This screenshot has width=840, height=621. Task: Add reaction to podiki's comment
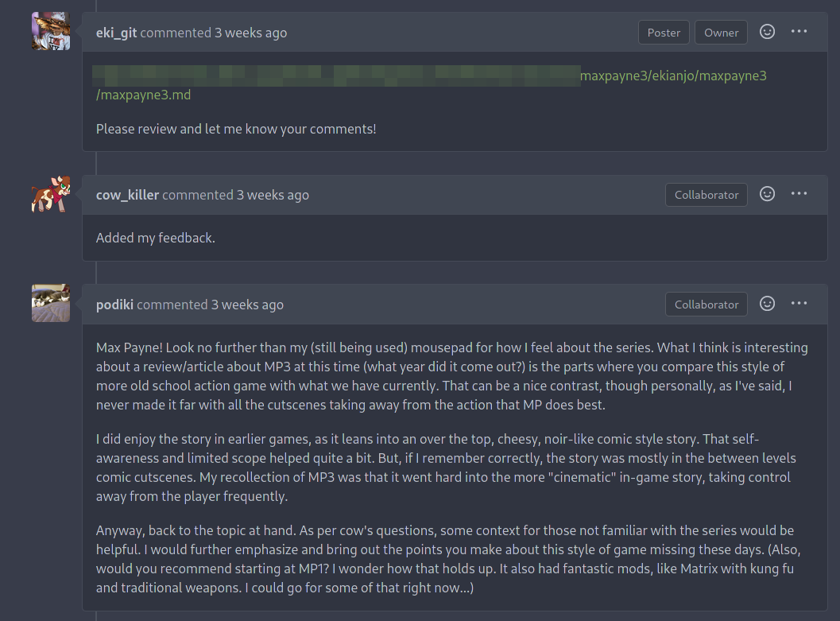coord(767,304)
